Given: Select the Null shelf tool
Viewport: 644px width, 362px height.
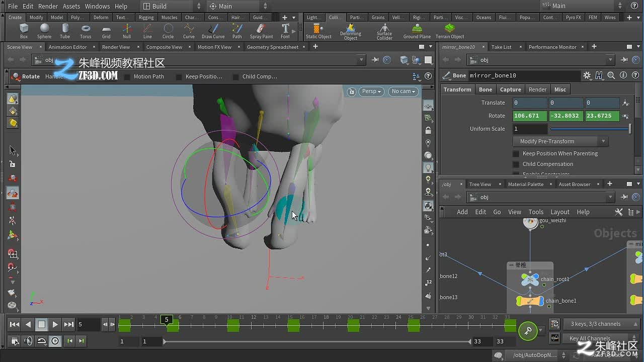Looking at the screenshot, I should coord(127,31).
